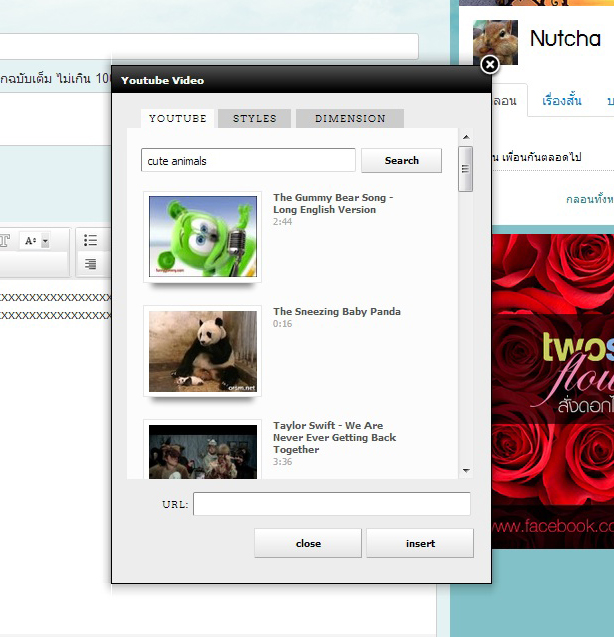
Task: Click the Taylor Swift 'We Are Never Ever Getting Back Together' title
Action: point(334,438)
